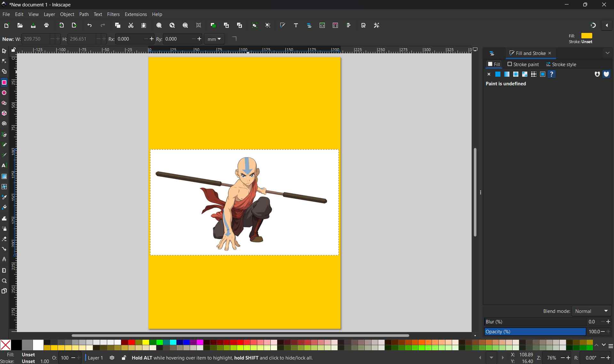614x364 pixels.
Task: Toggle visibility of Layer 1
Action: tap(112, 358)
